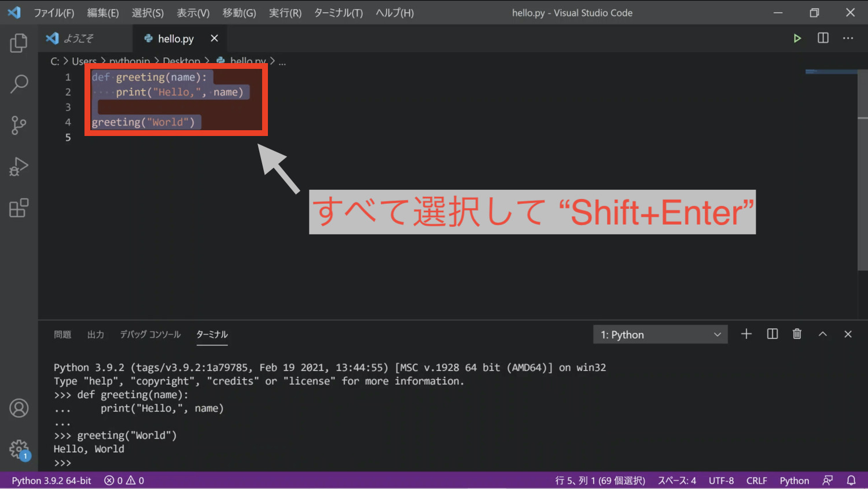
Task: Select the UTF-8 encoding status item
Action: click(721, 480)
